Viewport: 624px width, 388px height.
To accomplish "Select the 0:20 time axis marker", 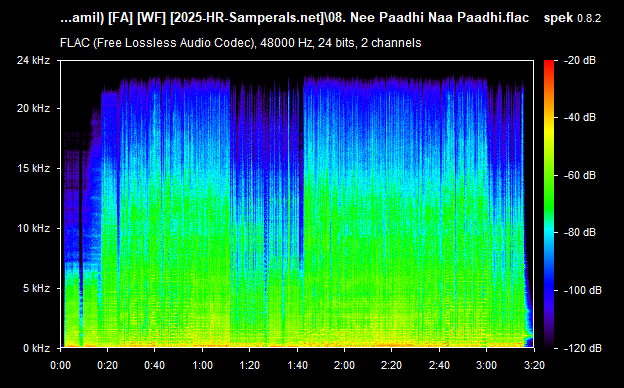I will click(x=107, y=365).
